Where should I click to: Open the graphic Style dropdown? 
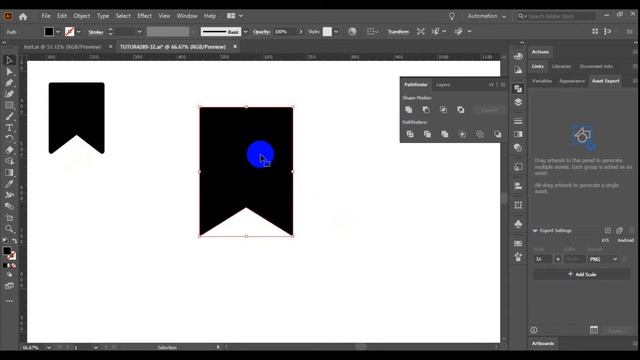pos(336,32)
